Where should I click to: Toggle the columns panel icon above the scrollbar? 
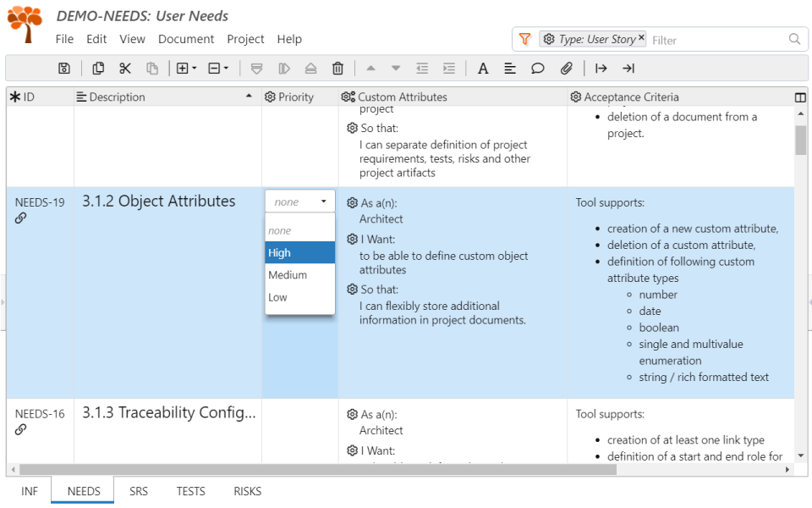(800, 97)
